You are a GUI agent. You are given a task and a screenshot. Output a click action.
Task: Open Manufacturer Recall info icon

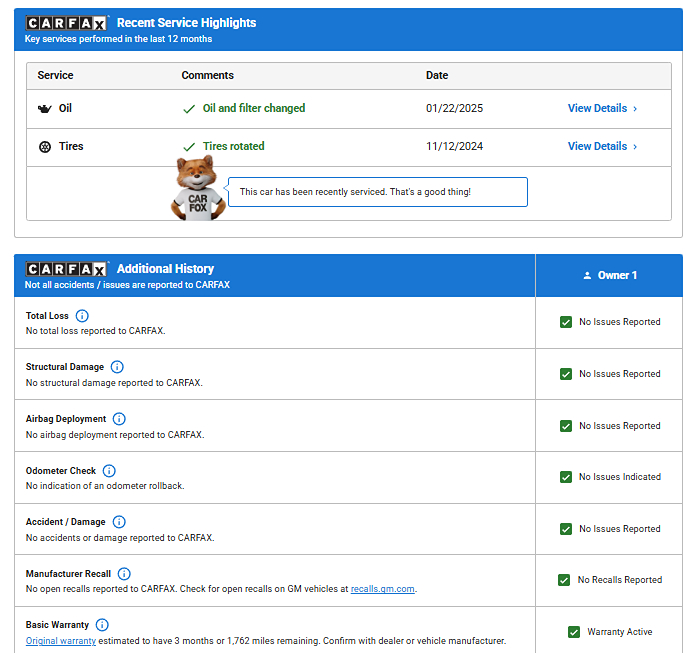[x=124, y=574]
